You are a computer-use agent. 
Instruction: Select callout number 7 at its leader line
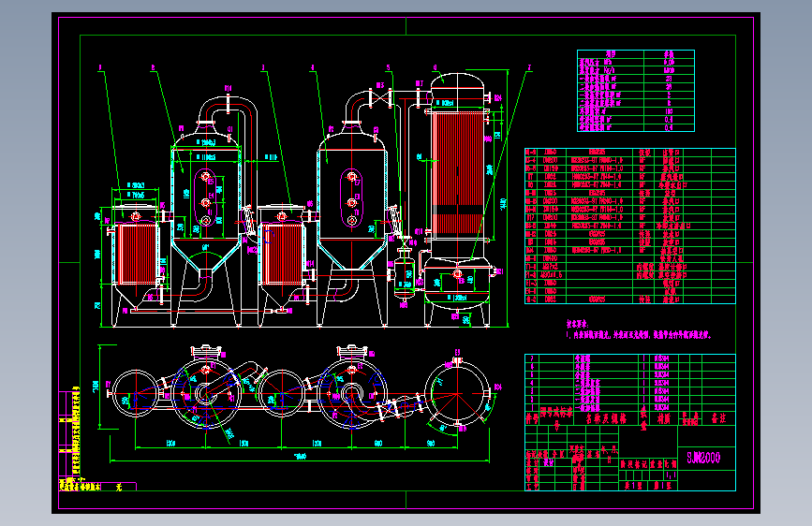click(x=529, y=67)
